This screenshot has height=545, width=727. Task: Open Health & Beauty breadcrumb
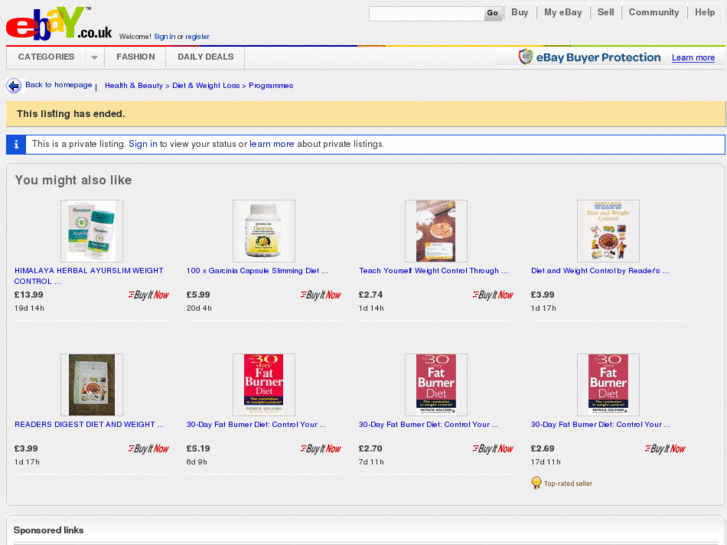(134, 86)
